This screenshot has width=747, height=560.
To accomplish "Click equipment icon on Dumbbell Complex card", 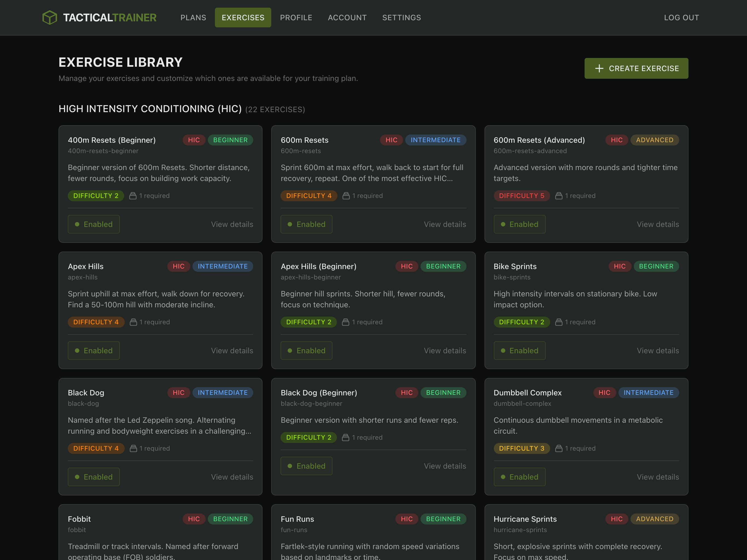I will tap(559, 448).
